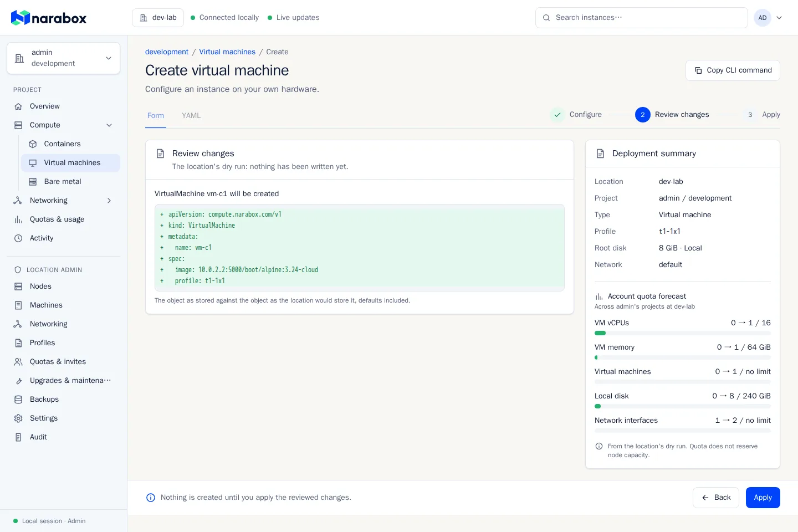The height and width of the screenshot is (532, 798).
Task: Switch to the Form tab
Action: click(x=156, y=116)
